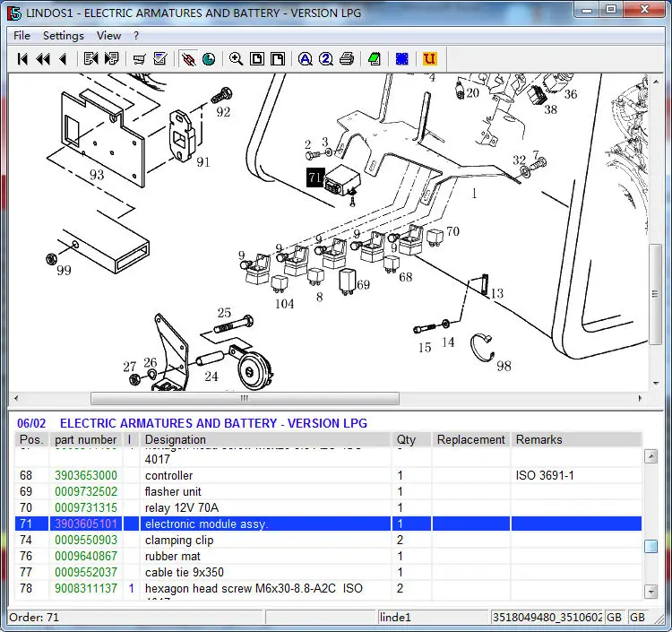The height and width of the screenshot is (632, 672).
Task: Click the search 'A' magnifier icon
Action: pyautogui.click(x=306, y=59)
